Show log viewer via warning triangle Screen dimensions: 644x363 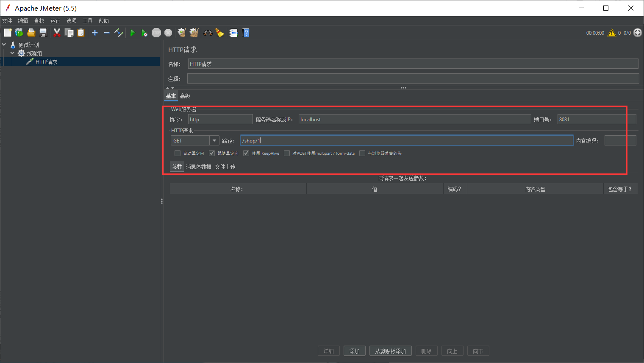coord(612,33)
